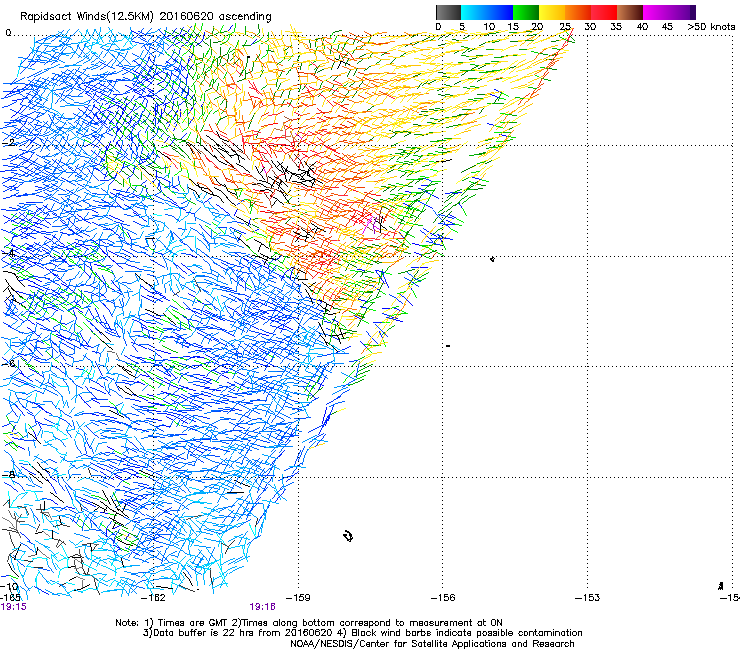The image size is (740, 650).
Task: Select the yellow 20–25 knots legend swatch
Action: click(x=552, y=12)
